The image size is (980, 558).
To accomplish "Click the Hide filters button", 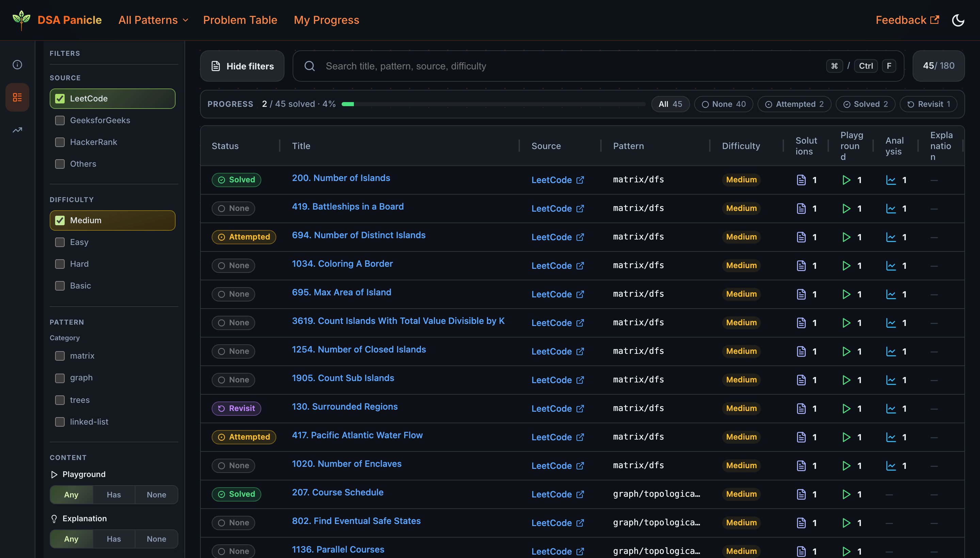I will pyautogui.click(x=242, y=66).
